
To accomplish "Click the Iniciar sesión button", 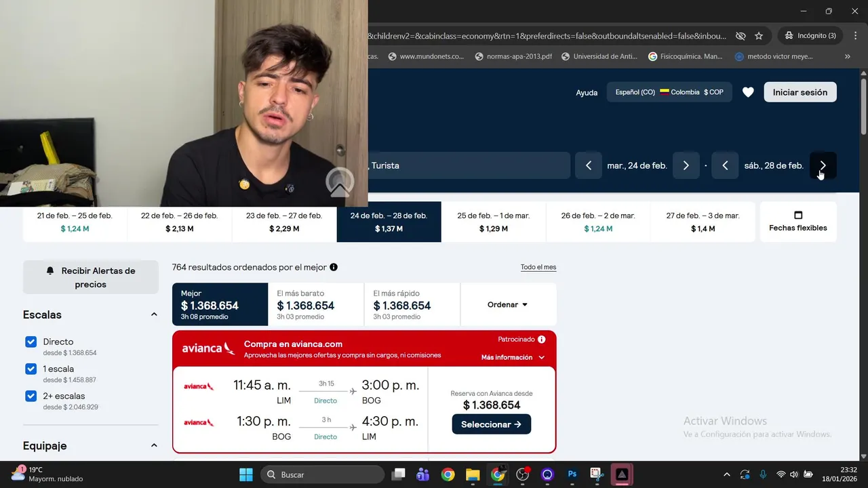I will [x=800, y=92].
